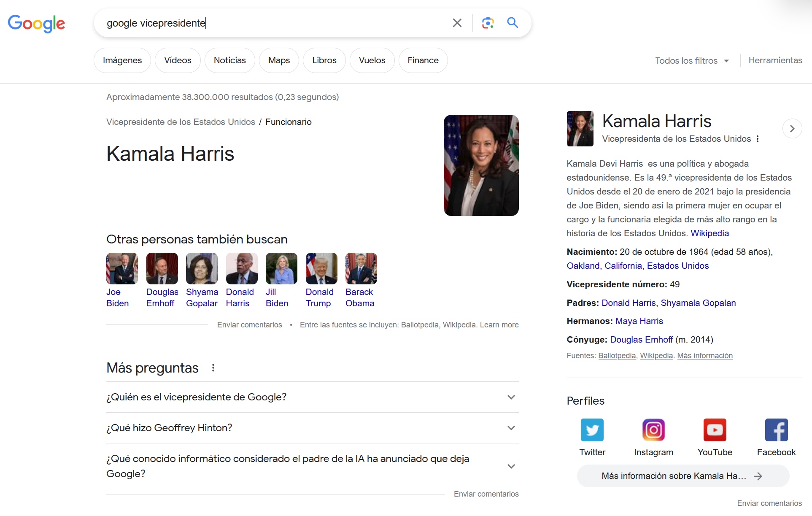
Task: Switch to Finance tab
Action: coord(423,60)
